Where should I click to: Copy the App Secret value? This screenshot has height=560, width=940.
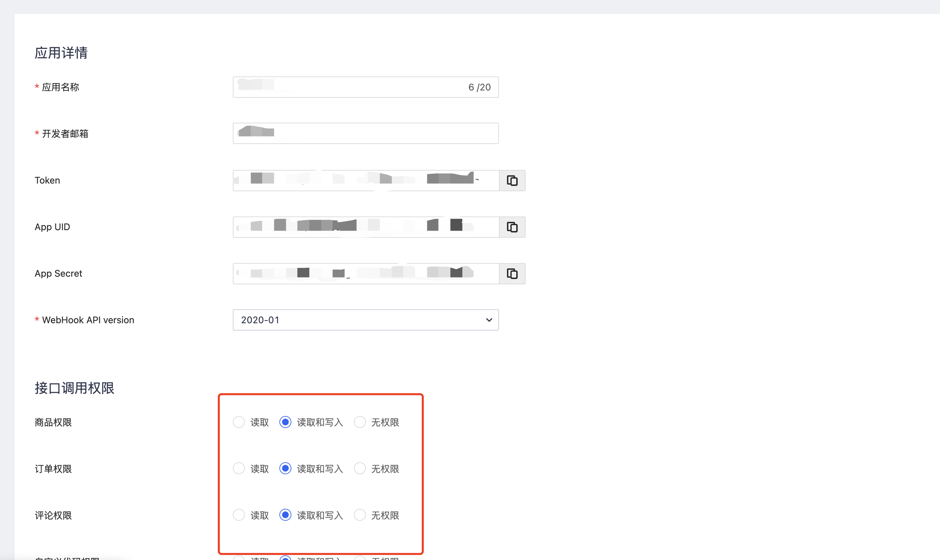[x=512, y=274]
